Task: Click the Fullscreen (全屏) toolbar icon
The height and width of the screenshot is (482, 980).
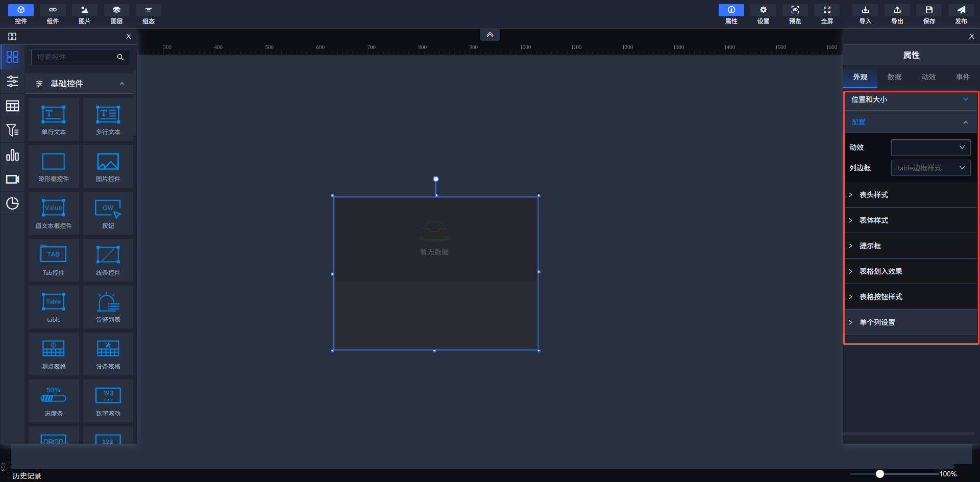Action: pyautogui.click(x=827, y=14)
